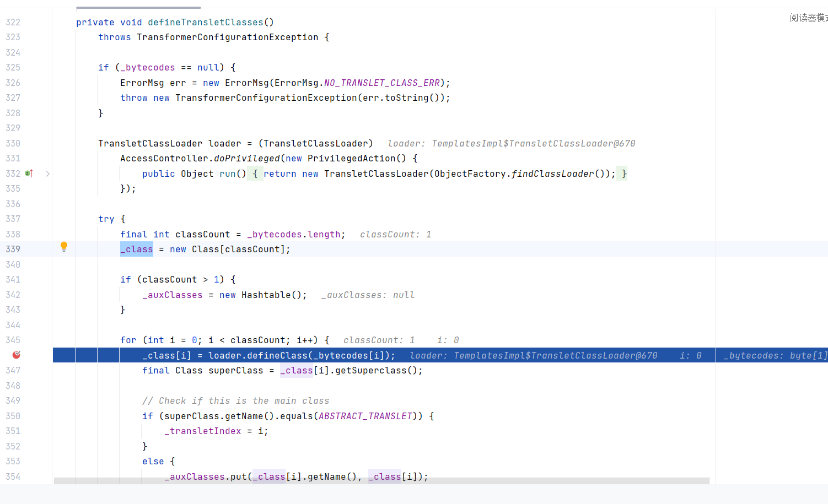Click the _bytecodes.length expression
828x504 pixels.
click(x=294, y=235)
